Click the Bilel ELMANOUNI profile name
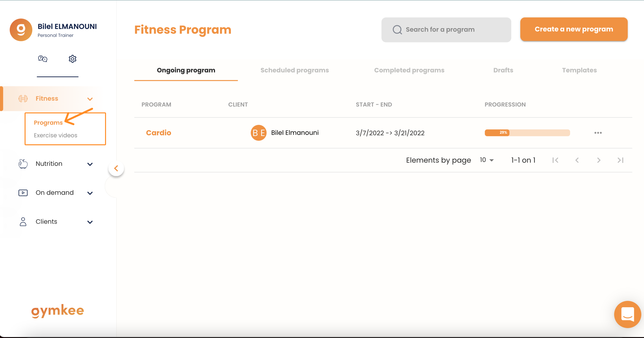Image resolution: width=644 pixels, height=338 pixels. (67, 27)
